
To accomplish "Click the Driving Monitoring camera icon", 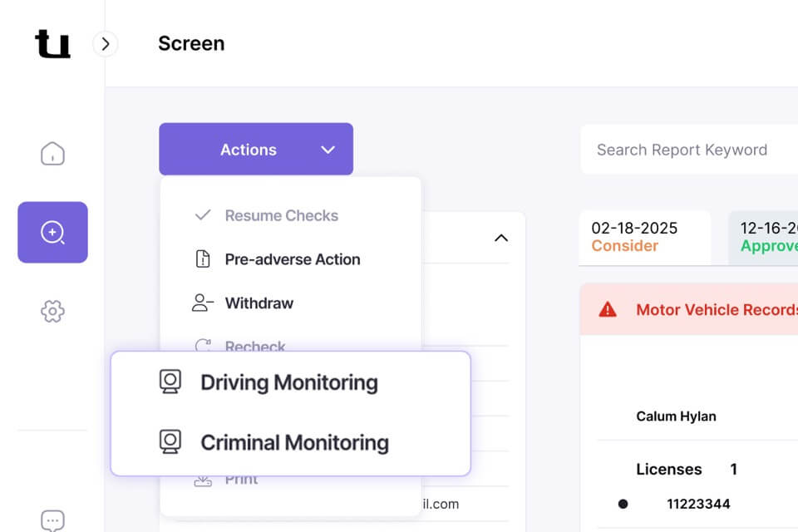I will [x=170, y=382].
